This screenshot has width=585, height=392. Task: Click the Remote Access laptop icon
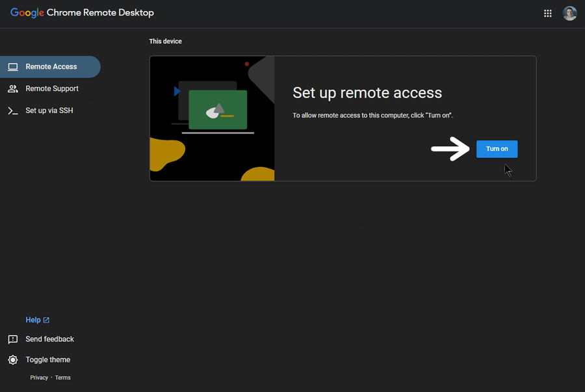(x=13, y=67)
